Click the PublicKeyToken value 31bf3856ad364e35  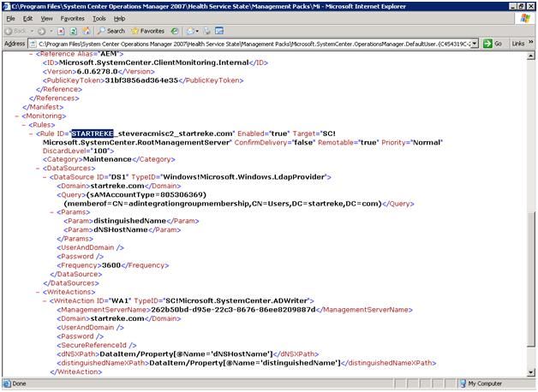tap(141, 80)
